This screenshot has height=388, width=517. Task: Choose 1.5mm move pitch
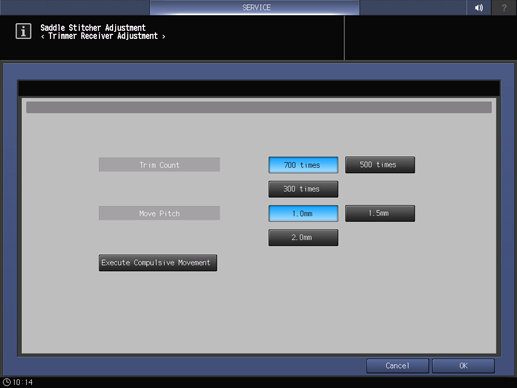(x=380, y=213)
